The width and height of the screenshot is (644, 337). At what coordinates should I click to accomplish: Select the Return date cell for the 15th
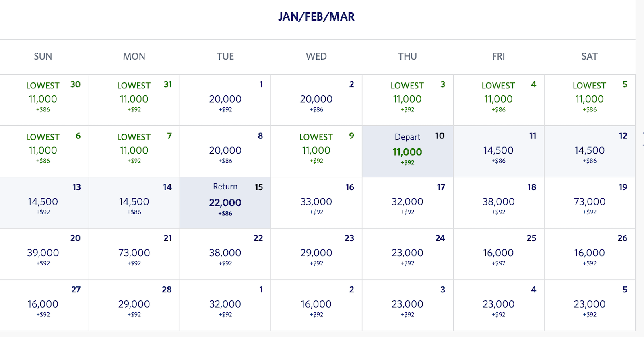tap(225, 203)
